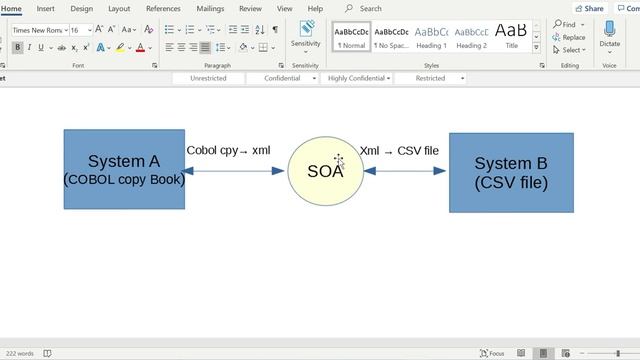Image resolution: width=640 pixels, height=360 pixels.
Task: Open the Mailings tab
Action: 210,9
